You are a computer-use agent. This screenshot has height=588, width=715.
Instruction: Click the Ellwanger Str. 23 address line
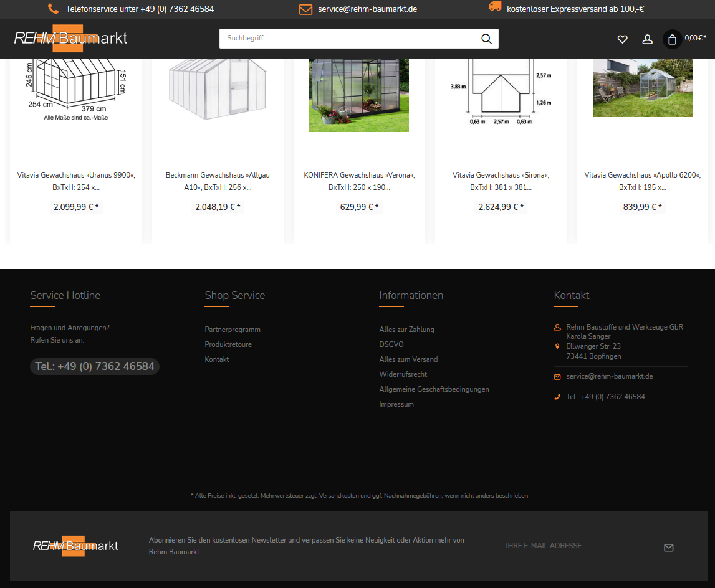[x=593, y=346]
